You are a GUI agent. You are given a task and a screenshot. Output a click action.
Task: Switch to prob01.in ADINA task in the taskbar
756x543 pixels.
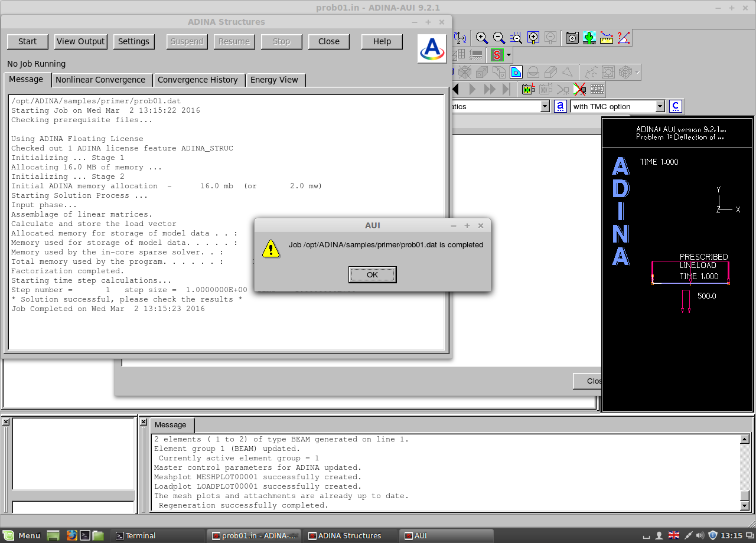[255, 535]
